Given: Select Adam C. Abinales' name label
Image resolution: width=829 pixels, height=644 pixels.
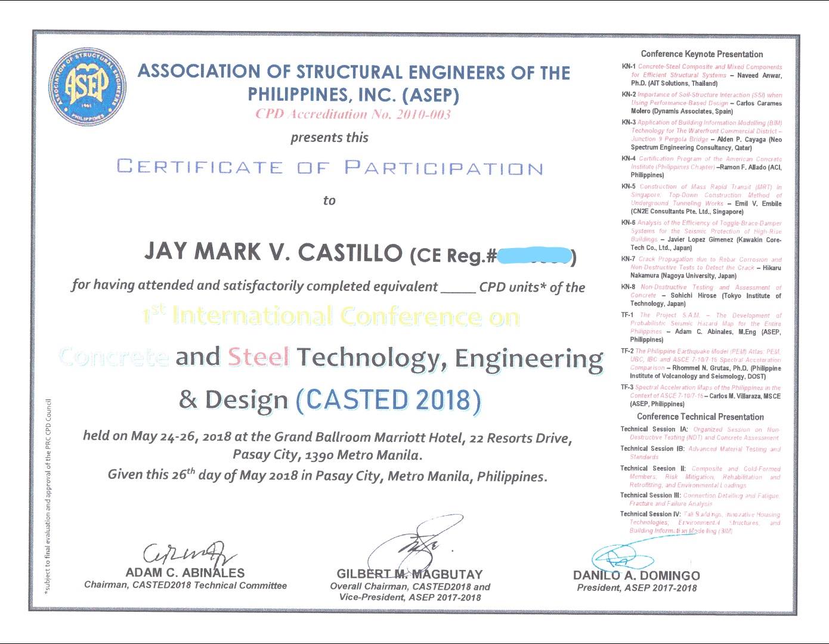Looking at the screenshot, I should tap(185, 572).
